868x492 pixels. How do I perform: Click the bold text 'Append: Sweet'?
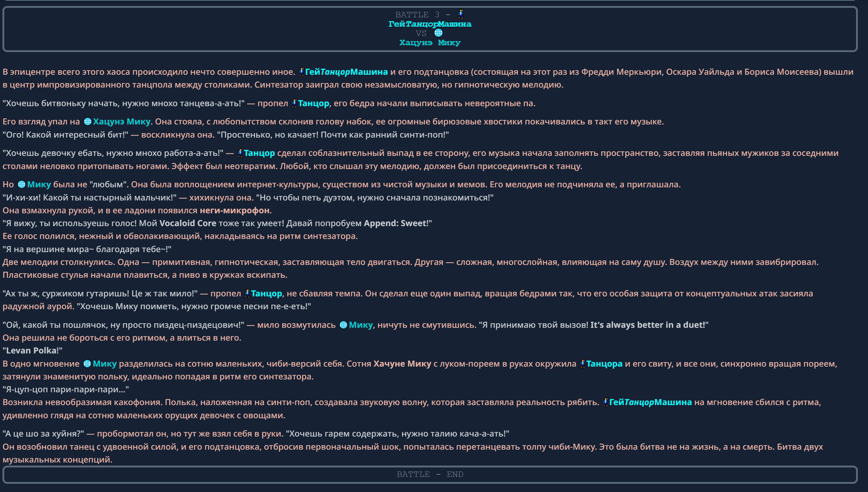click(395, 223)
